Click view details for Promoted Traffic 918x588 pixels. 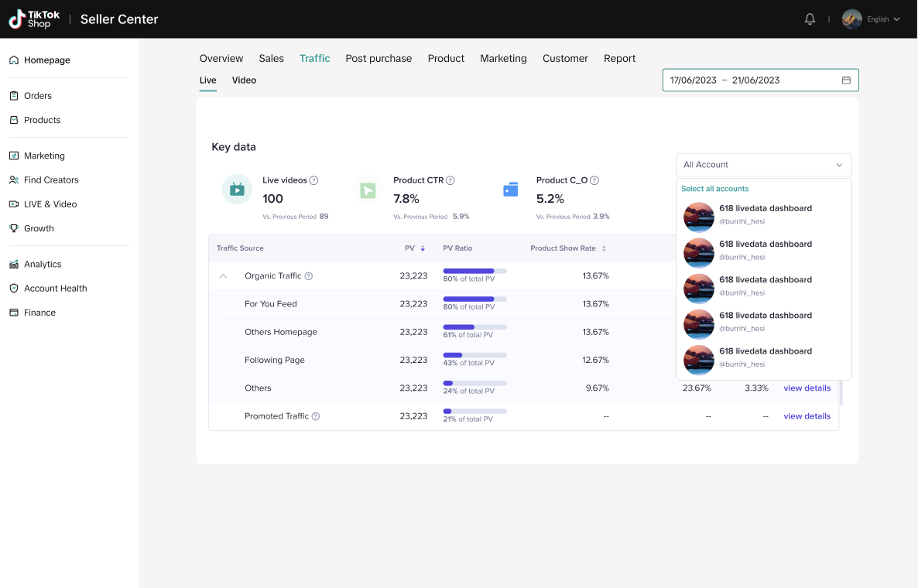(807, 416)
